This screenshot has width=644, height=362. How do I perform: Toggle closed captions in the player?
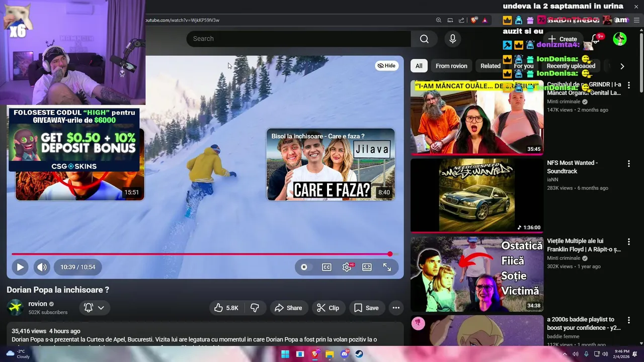click(x=327, y=267)
